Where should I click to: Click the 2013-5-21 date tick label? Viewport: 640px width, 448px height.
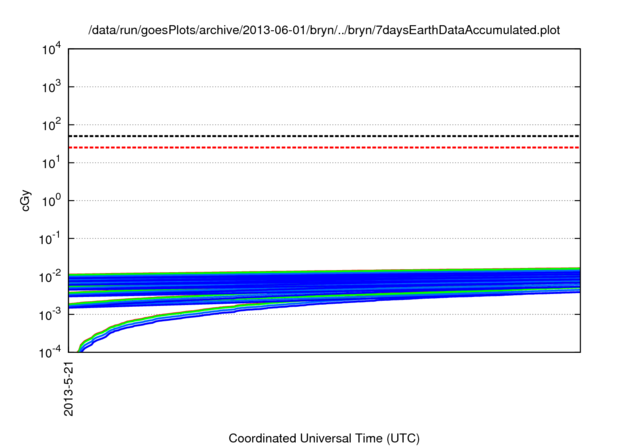point(69,388)
